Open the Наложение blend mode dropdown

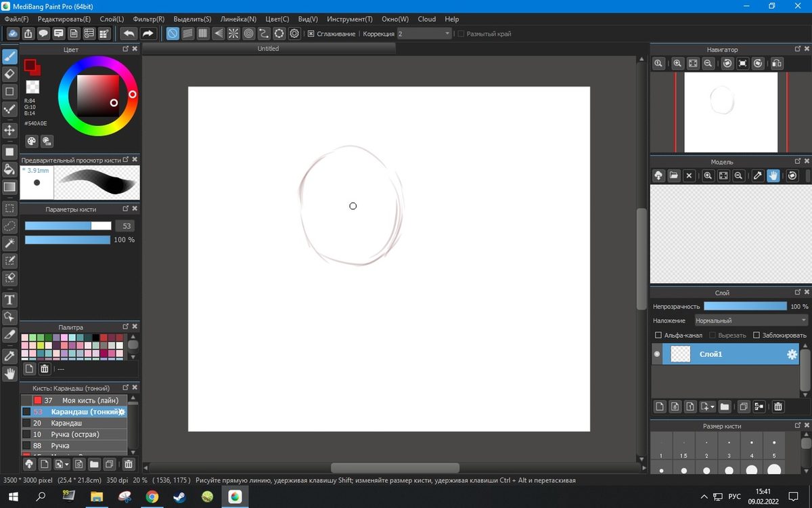[x=751, y=320]
